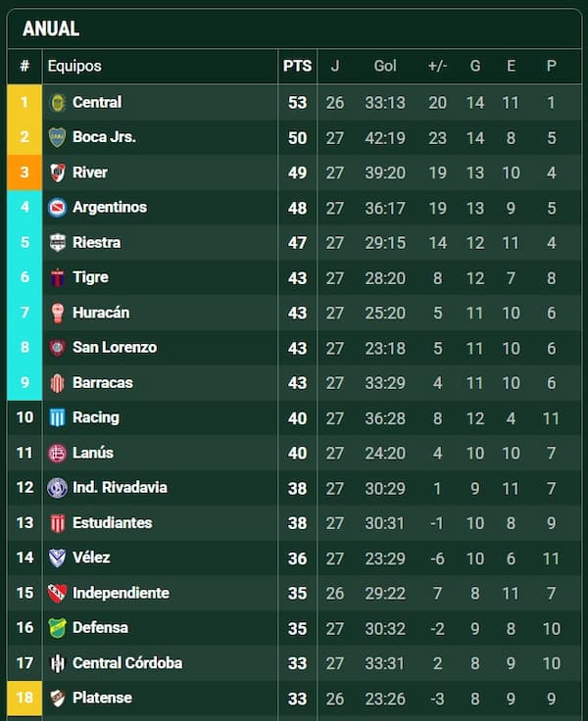
Task: Click the Boca Jrs. club crest
Action: [58, 138]
